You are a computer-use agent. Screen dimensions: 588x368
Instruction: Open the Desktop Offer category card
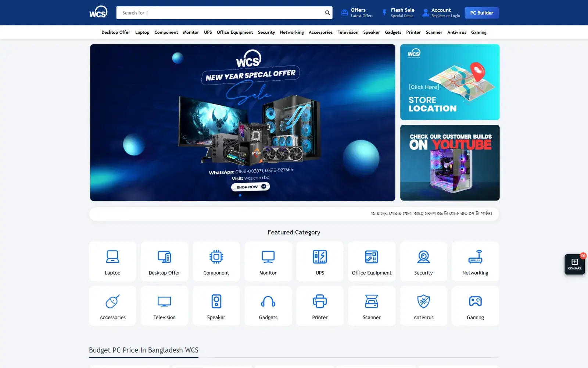tap(164, 262)
